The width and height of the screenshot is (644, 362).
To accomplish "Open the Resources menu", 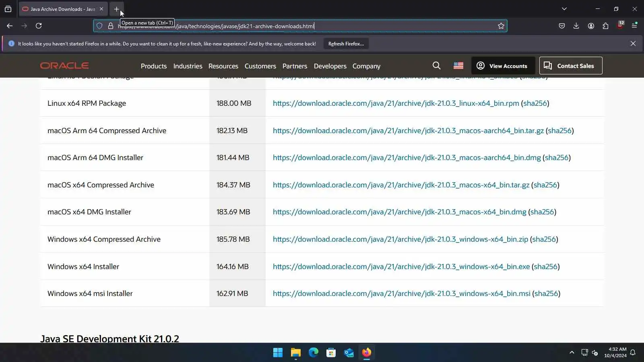I will pyautogui.click(x=223, y=66).
